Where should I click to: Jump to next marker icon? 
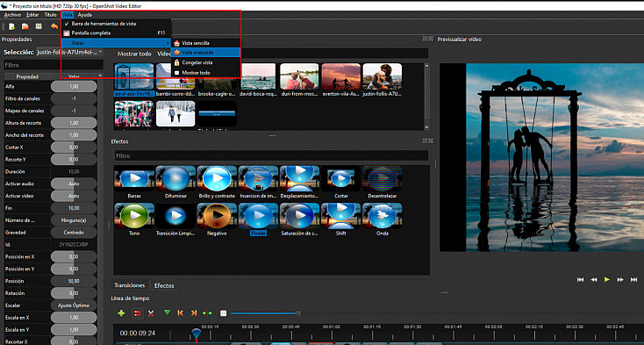point(194,313)
